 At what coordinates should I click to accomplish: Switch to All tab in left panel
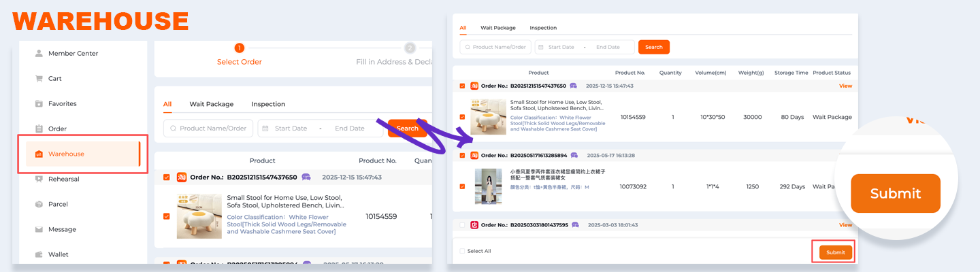167,104
